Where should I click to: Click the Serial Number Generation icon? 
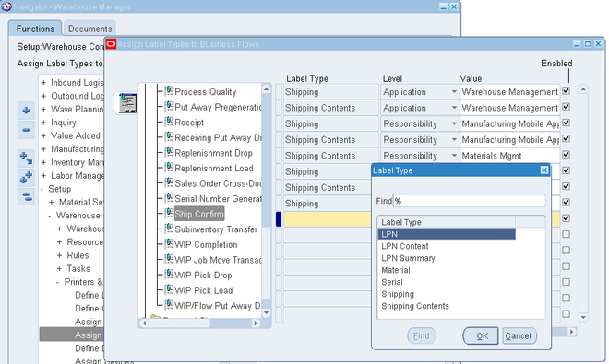169,198
